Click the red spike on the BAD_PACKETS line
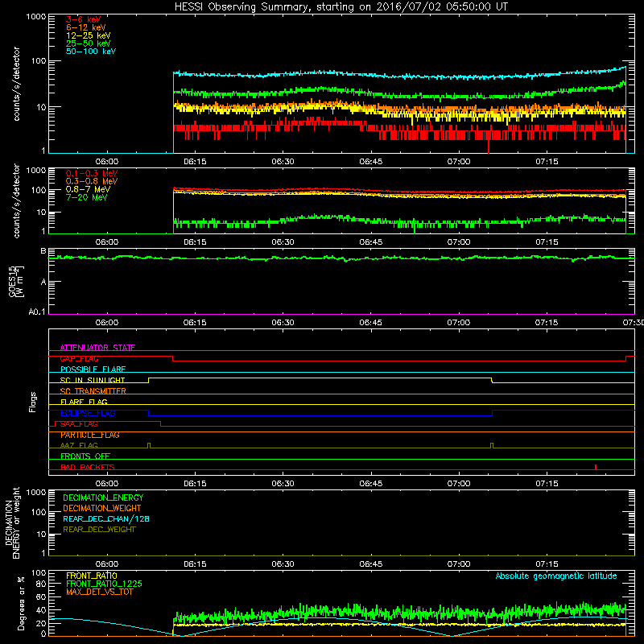 (x=596, y=467)
